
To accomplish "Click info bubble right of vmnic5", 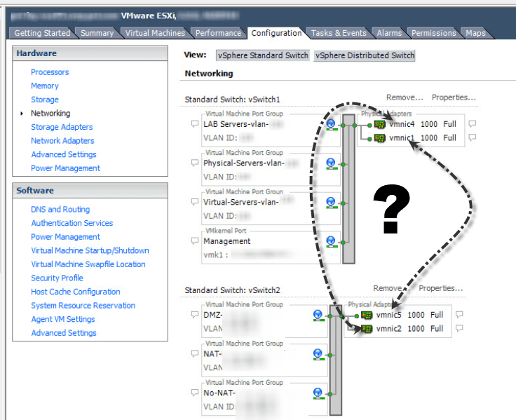I will [459, 314].
